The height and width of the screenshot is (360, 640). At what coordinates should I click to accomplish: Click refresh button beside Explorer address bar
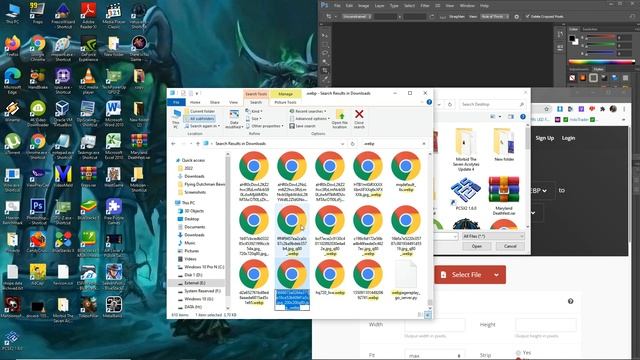tap(353, 144)
